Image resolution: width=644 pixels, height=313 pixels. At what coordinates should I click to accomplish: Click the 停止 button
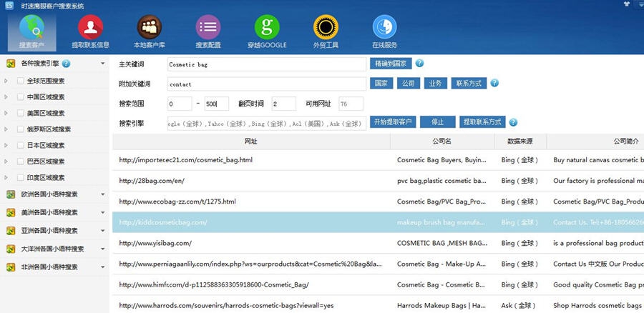pos(437,122)
